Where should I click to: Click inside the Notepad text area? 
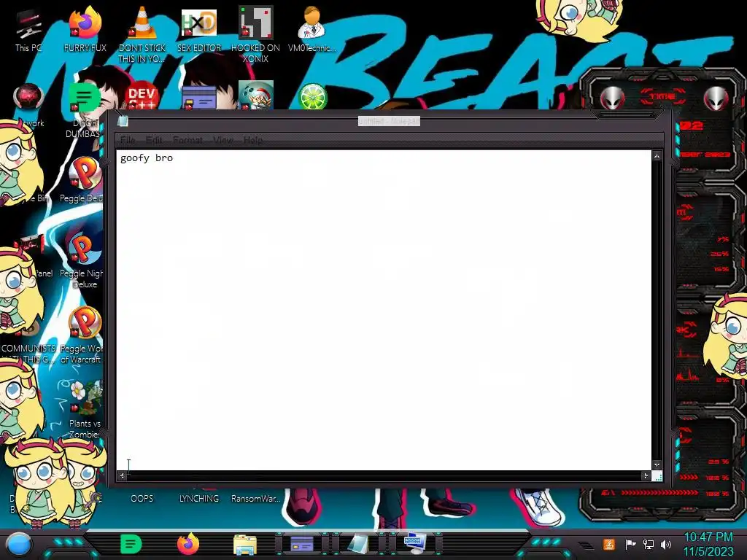(x=384, y=309)
